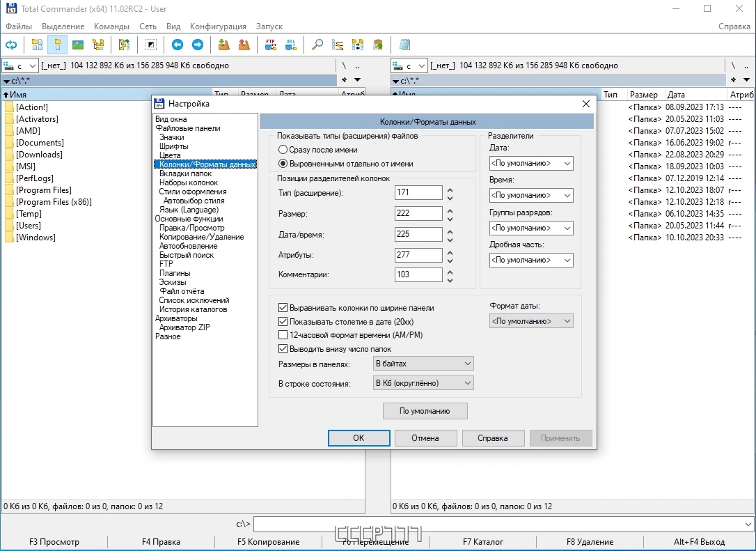Viewport: 756px width, 551px height.
Task: Click the Отмена button
Action: [x=425, y=438]
